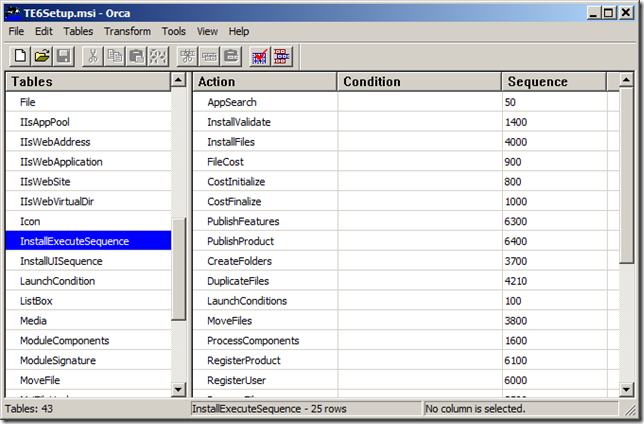Viewport: 644px width, 424px height.
Task: Open the View menu
Action: point(207,31)
